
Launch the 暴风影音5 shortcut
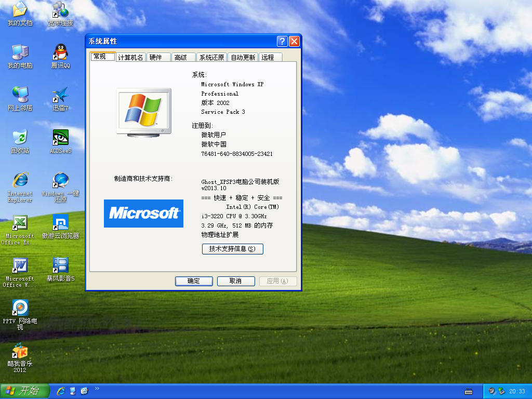pyautogui.click(x=60, y=270)
